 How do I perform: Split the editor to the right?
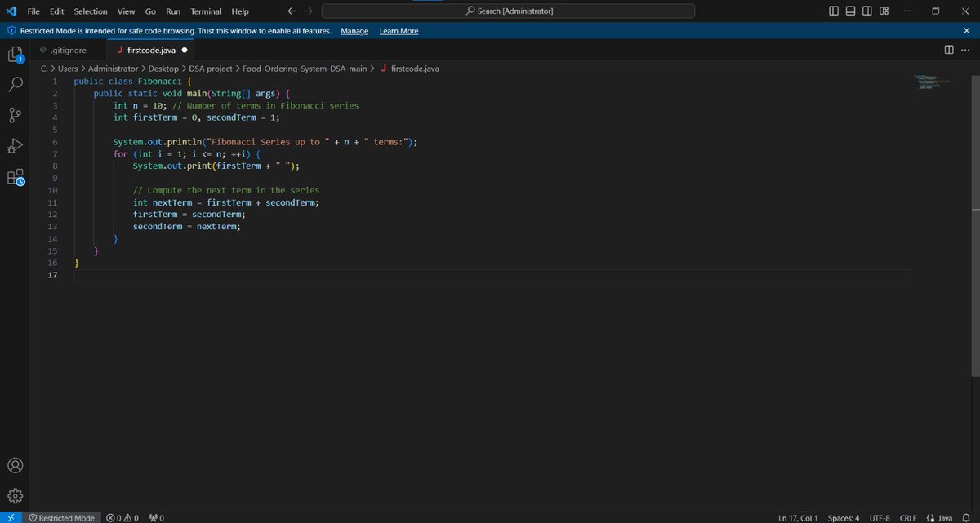tap(948, 50)
